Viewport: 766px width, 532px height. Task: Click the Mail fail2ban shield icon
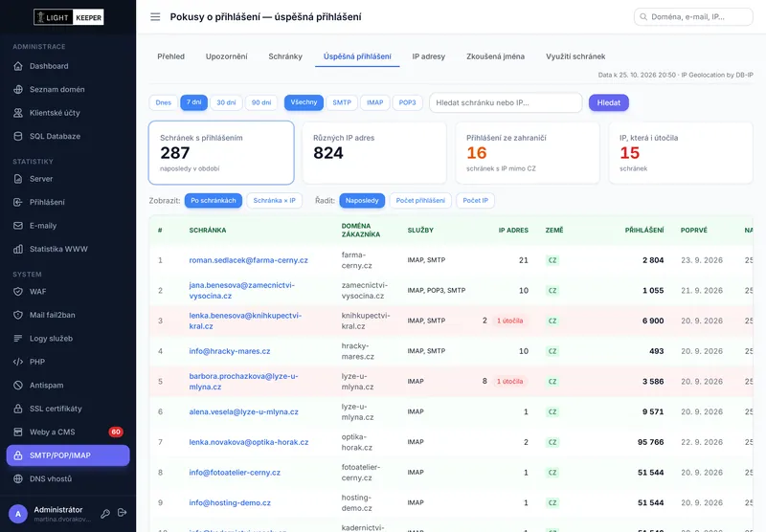(18, 315)
